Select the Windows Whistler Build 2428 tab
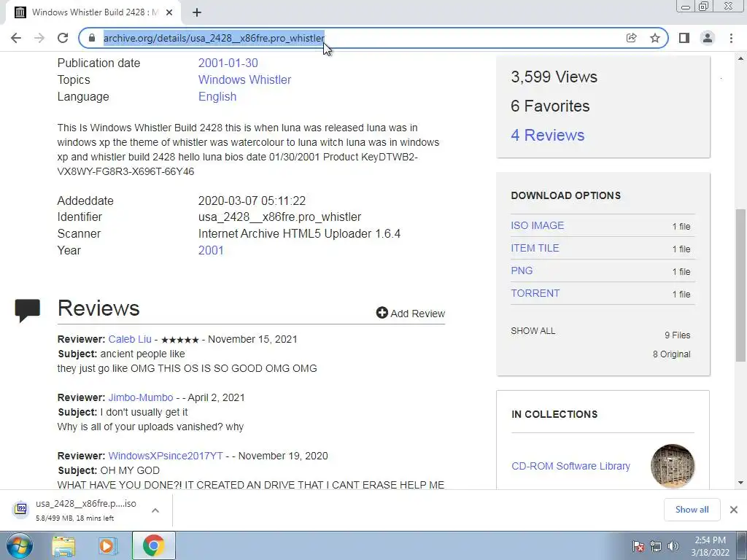The height and width of the screenshot is (560, 747). coord(93,13)
